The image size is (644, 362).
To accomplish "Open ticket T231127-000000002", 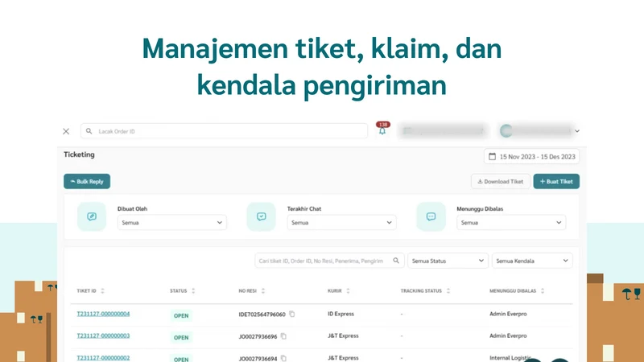I will point(103,357).
